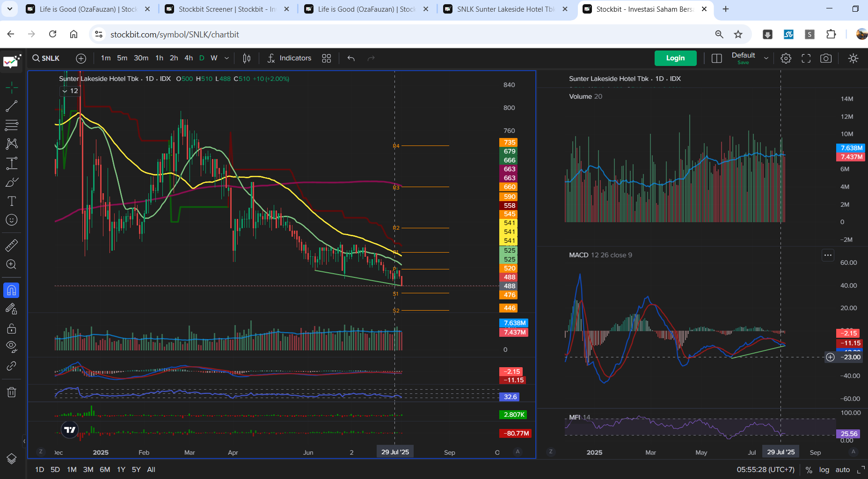The image size is (868, 479).
Task: Toggle the light/dark theme sun icon
Action: pyautogui.click(x=853, y=58)
